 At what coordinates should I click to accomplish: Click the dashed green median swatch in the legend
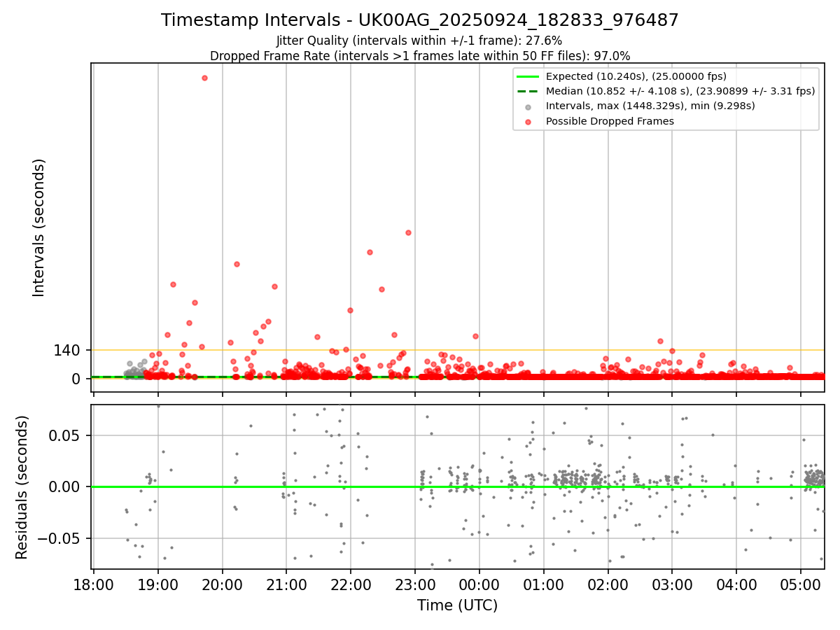point(528,91)
